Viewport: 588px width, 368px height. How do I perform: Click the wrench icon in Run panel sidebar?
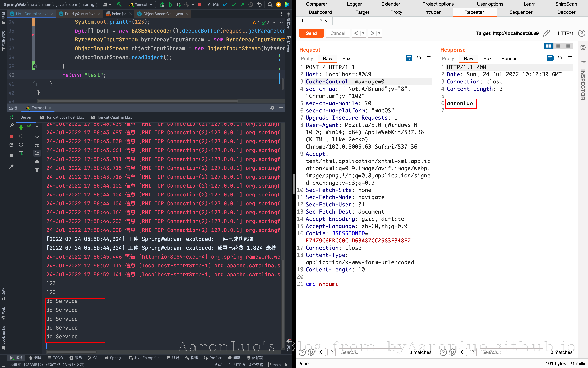click(x=11, y=126)
